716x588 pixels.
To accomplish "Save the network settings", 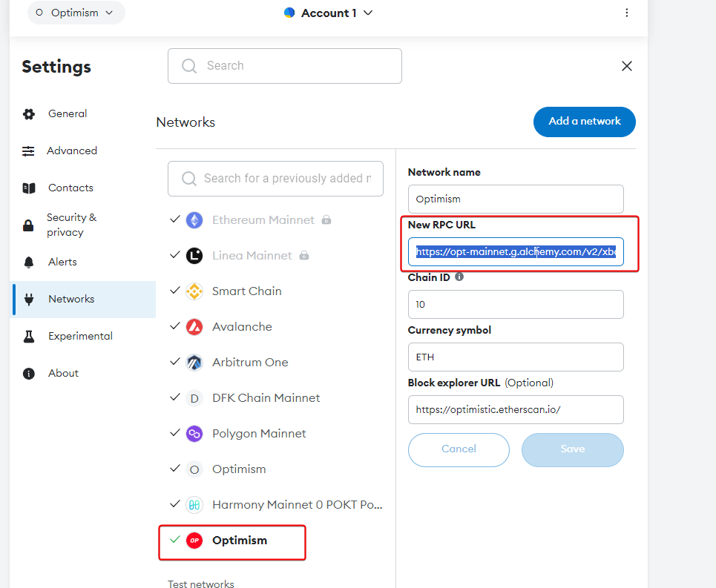I will [573, 450].
